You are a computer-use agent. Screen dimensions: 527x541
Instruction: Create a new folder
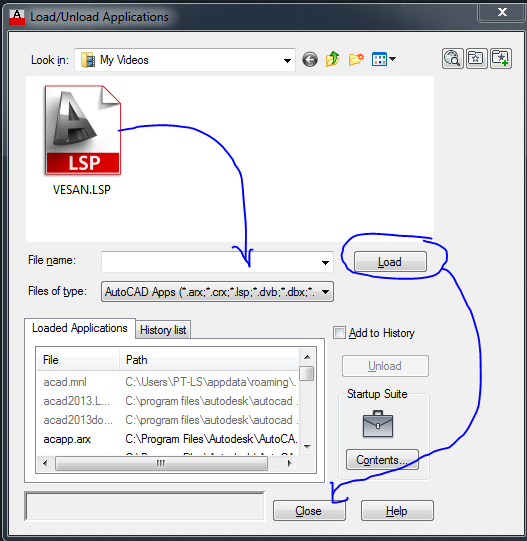[x=356, y=59]
